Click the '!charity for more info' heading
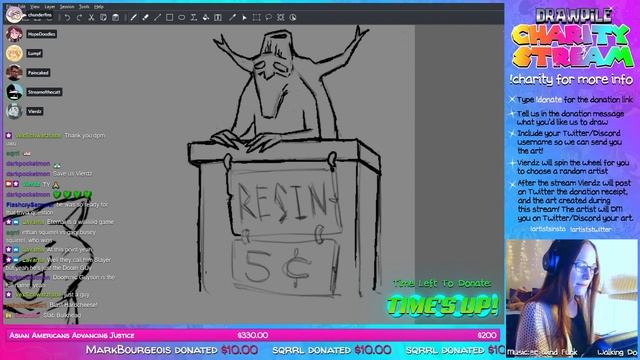Image resolution: width=640 pixels, height=360 pixels. click(x=571, y=80)
